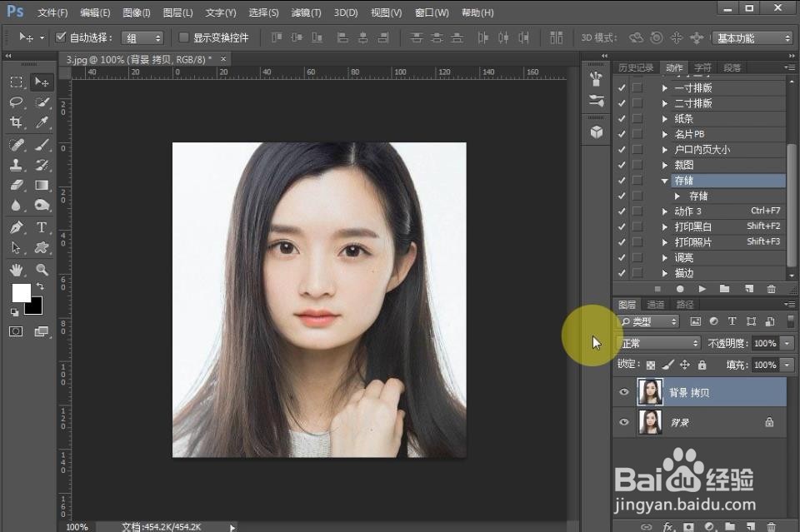Select the Spot Healing Brush tool

17,145
